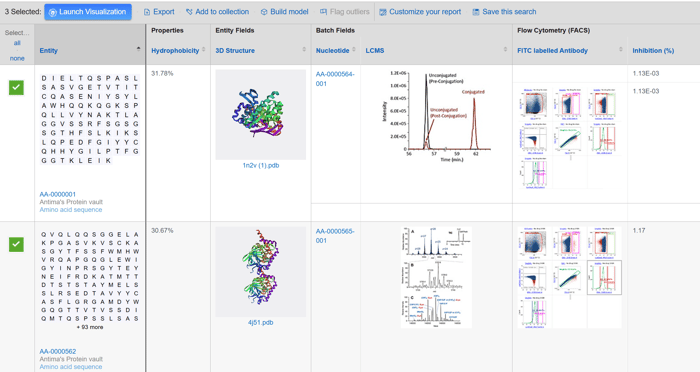The image size is (700, 372).
Task: Click the Build model cube icon
Action: click(x=264, y=12)
